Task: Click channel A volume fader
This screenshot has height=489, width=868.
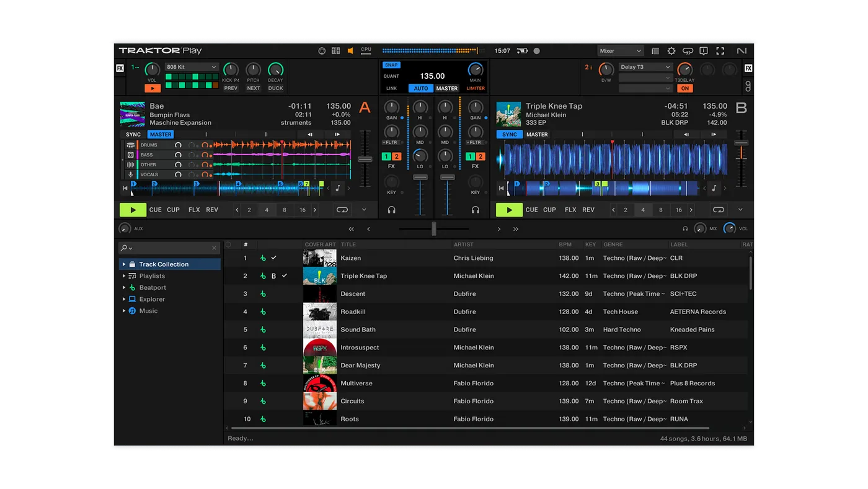Action: (420, 177)
